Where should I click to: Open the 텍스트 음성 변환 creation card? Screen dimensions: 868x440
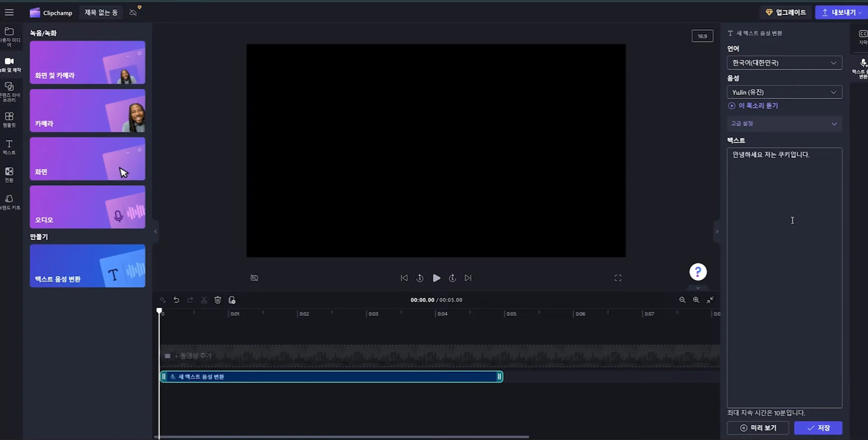coord(88,266)
